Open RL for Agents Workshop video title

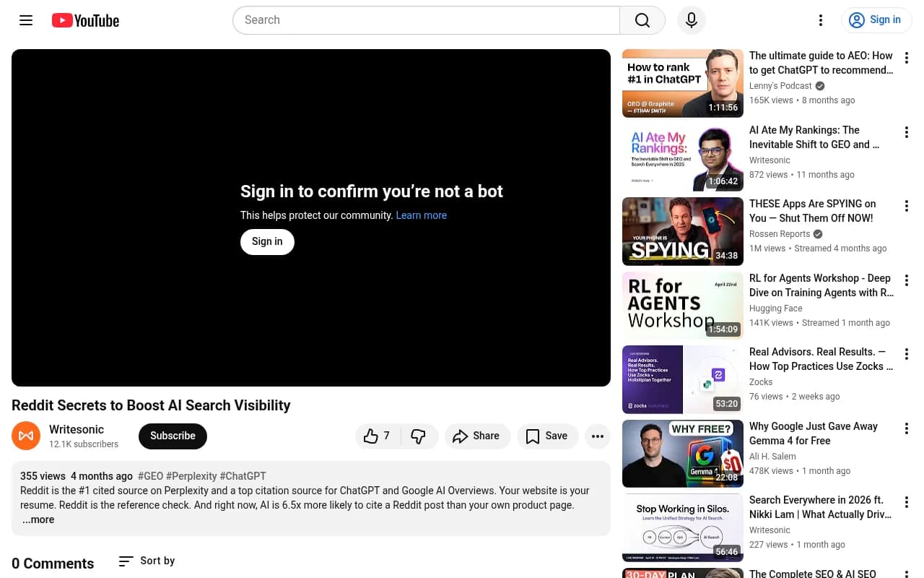click(821, 285)
